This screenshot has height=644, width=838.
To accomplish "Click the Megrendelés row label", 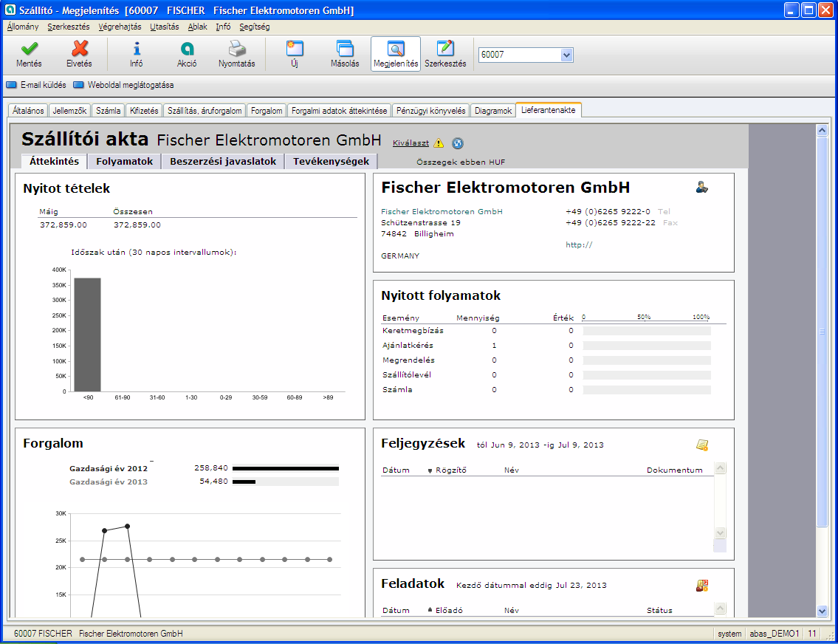I will tap(408, 360).
